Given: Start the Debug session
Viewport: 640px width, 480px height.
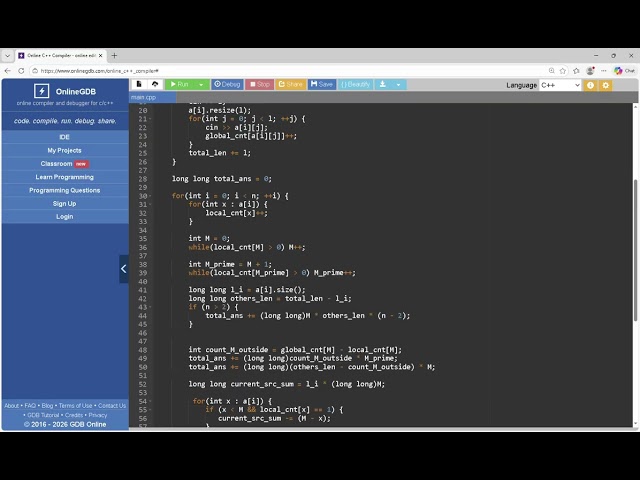Looking at the screenshot, I should pos(227,84).
